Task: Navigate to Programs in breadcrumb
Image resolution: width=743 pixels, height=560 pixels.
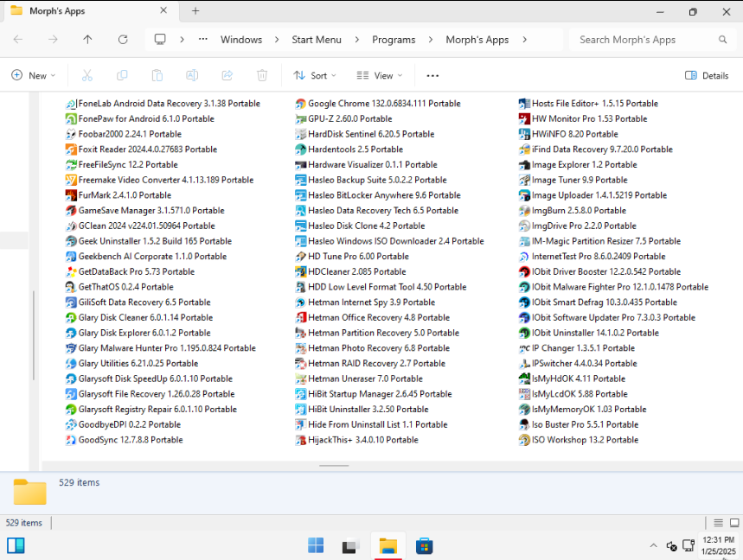Action: pyautogui.click(x=394, y=40)
